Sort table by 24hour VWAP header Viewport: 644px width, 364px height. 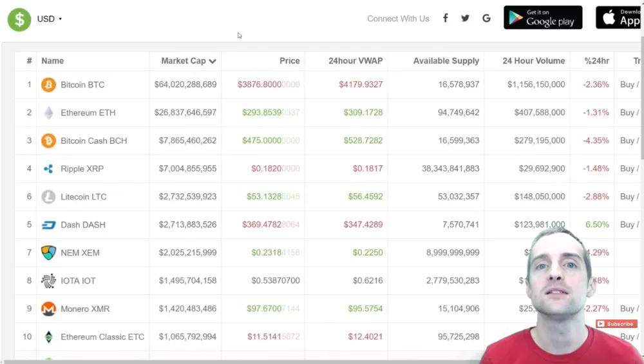pyautogui.click(x=355, y=61)
